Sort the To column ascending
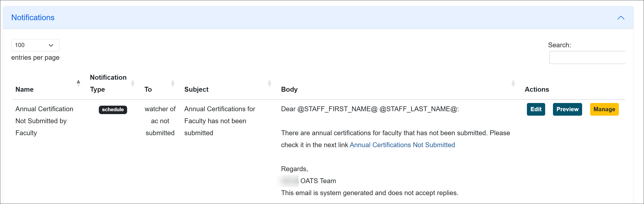This screenshot has width=644, height=204. (173, 81)
